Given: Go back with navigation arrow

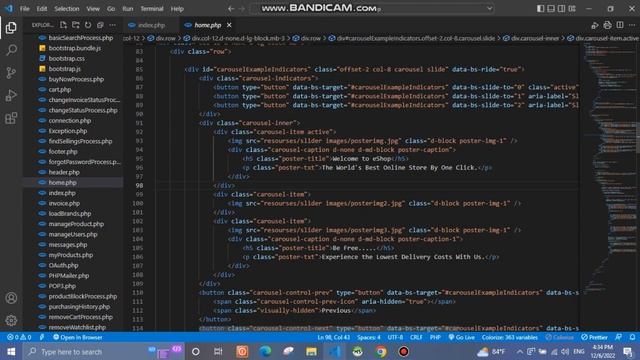Looking at the screenshot, I should [x=231, y=9].
